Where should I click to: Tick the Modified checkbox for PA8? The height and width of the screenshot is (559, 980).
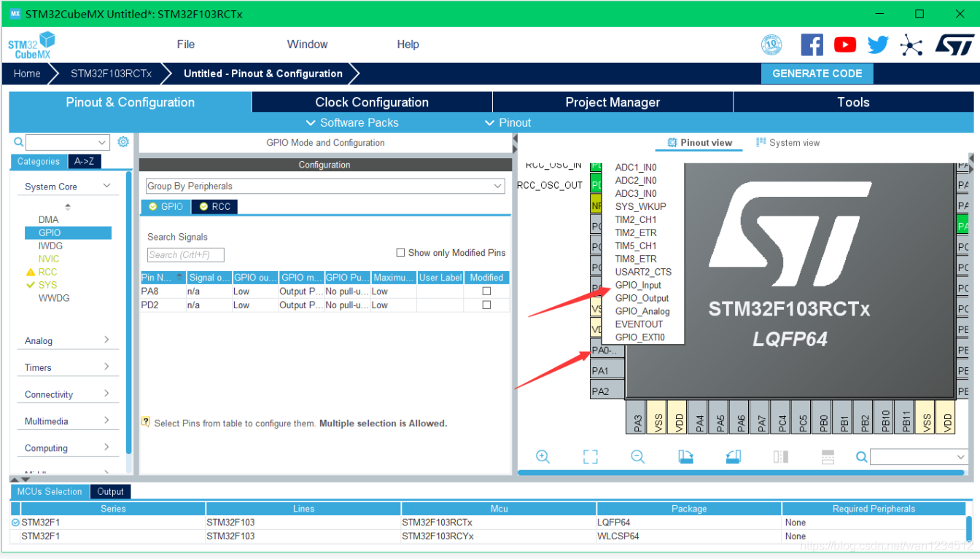click(x=486, y=292)
